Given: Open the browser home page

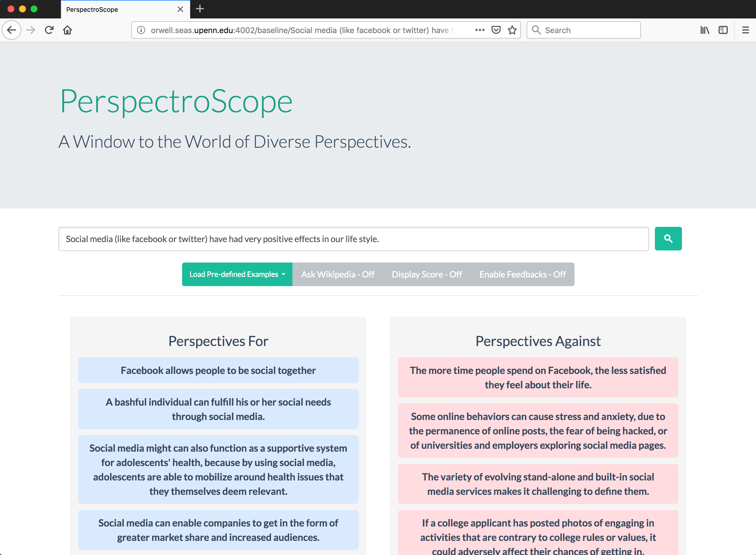Looking at the screenshot, I should [x=68, y=30].
